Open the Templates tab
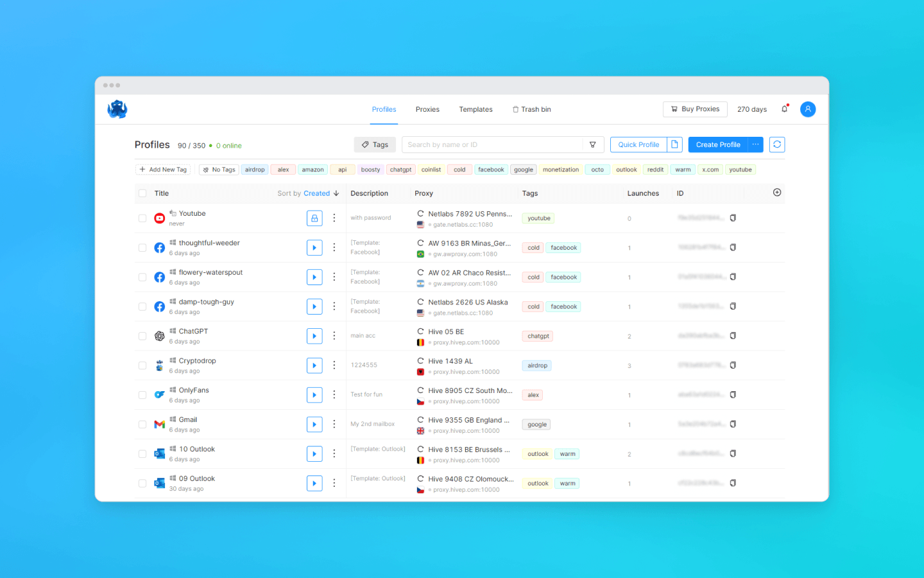Image resolution: width=924 pixels, height=578 pixels. coord(475,109)
